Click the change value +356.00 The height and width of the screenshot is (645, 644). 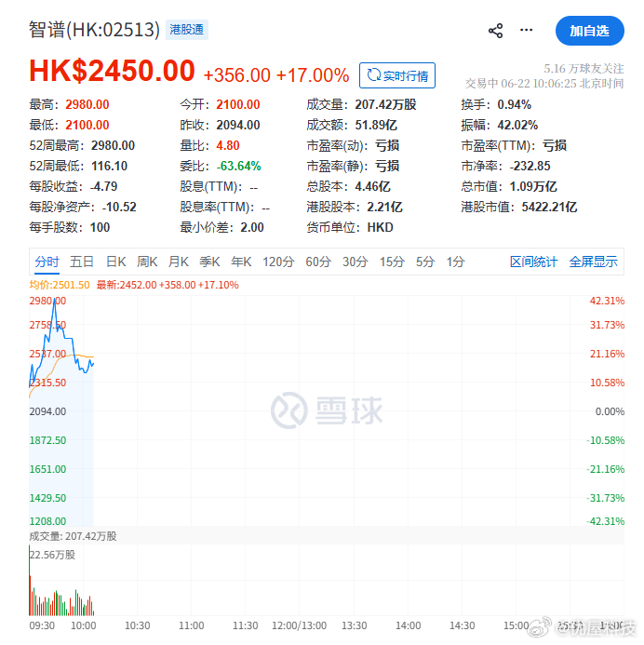coord(237,75)
